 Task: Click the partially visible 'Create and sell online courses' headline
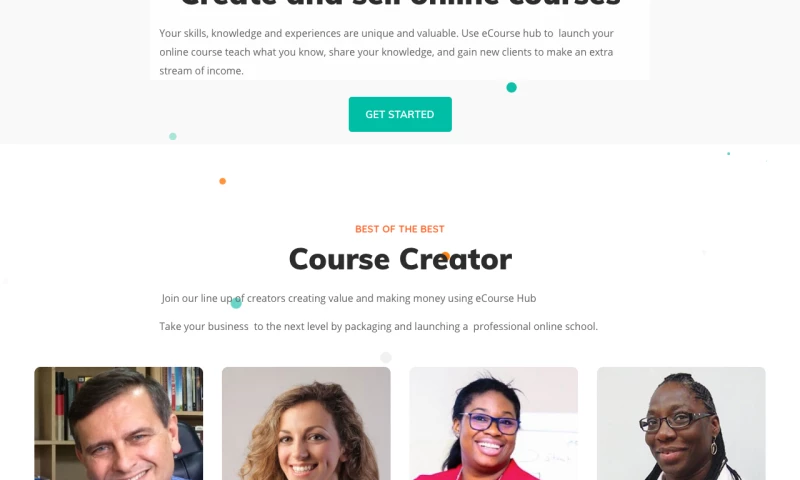click(x=400, y=4)
